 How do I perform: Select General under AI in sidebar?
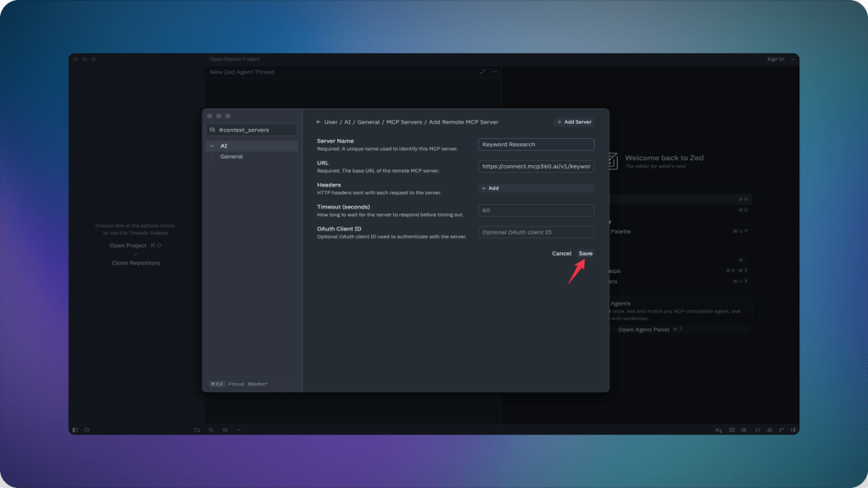click(231, 157)
